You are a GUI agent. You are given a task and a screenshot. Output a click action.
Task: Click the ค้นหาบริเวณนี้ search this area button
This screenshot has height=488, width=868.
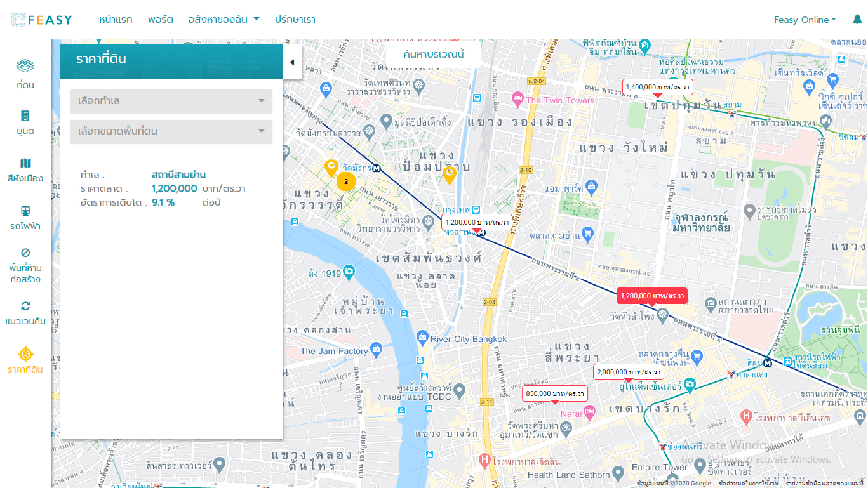(434, 54)
